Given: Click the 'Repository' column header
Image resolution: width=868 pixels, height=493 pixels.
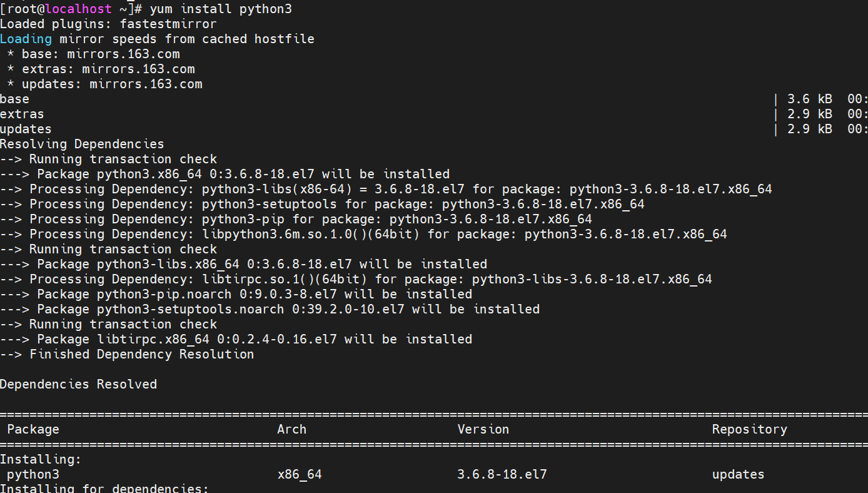Looking at the screenshot, I should pos(749,429).
